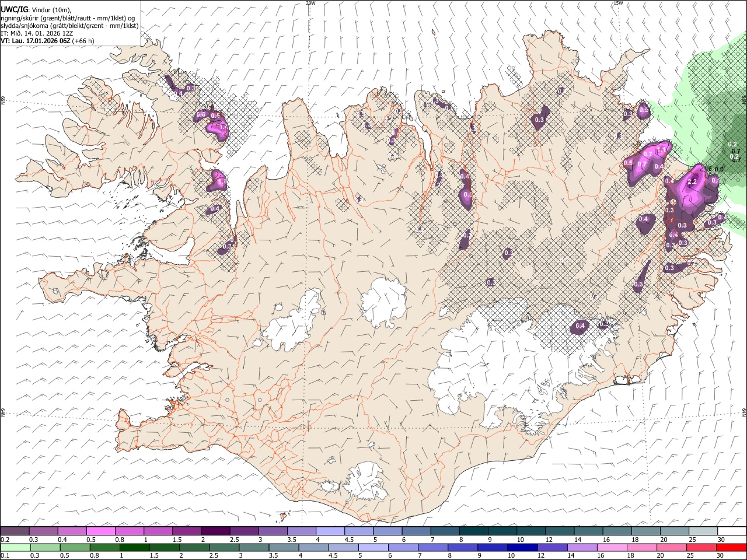Select bottom-row lavender swatch between 14 and 16
This screenshot has height=560, width=747.
click(581, 547)
